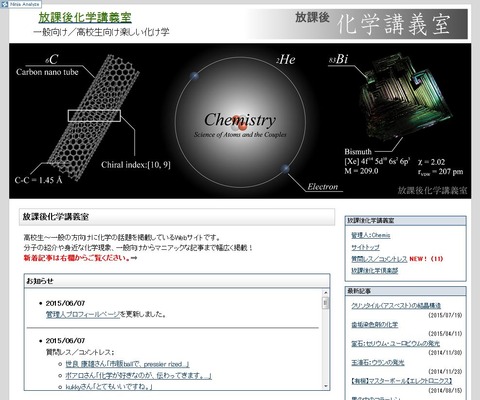Click the Ninja Analyze badge icon
Image resolution: width=480 pixels, height=400 pixels.
pyautogui.click(x=21, y=4)
